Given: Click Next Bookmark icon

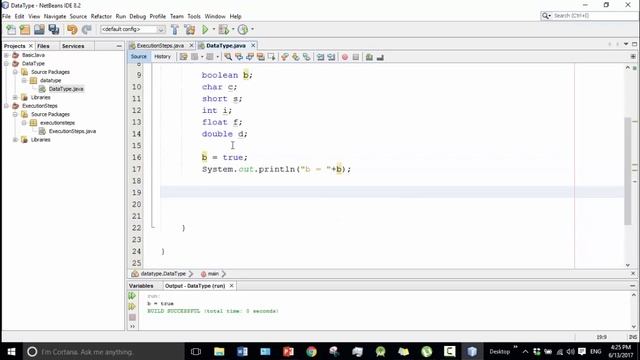Looking at the screenshot, I should 296,57.
